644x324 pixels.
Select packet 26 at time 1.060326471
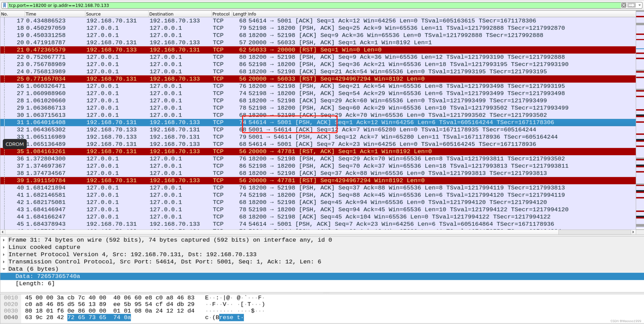pyautogui.click(x=318, y=86)
